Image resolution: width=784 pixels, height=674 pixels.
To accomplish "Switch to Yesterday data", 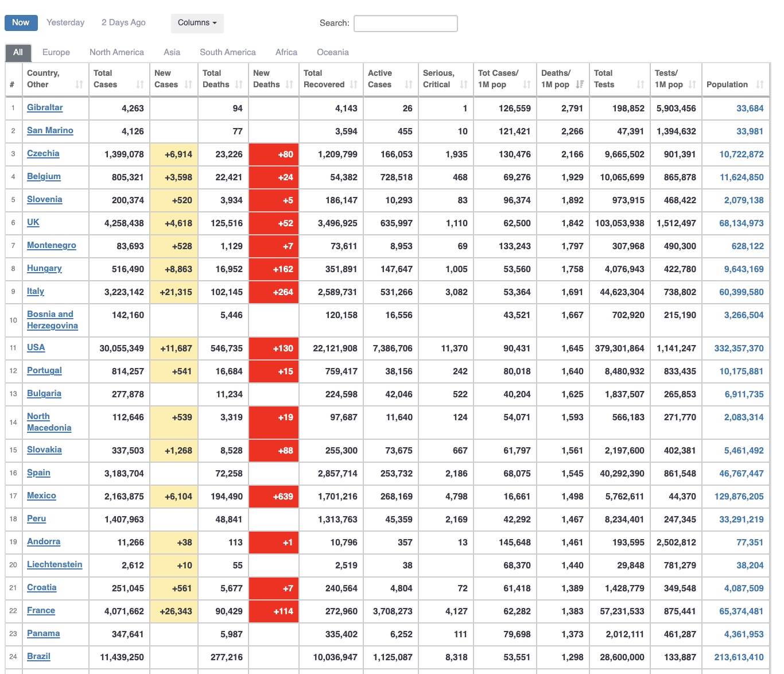I will (x=65, y=22).
